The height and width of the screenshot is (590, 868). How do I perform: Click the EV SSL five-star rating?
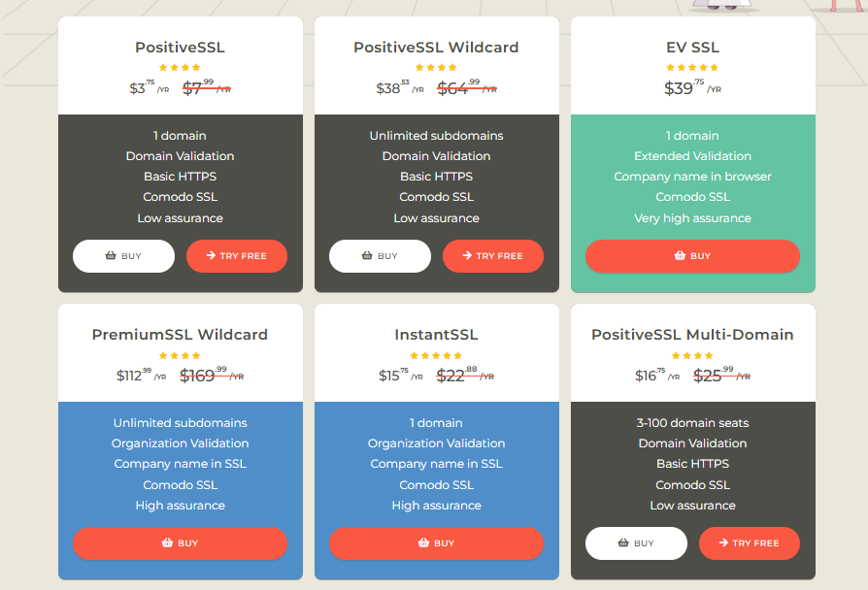tap(692, 68)
